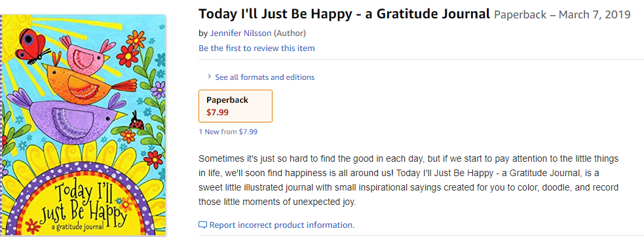Screen dimensions: 644x237
Task: Click Report incorrect product information text
Action: coord(282,225)
